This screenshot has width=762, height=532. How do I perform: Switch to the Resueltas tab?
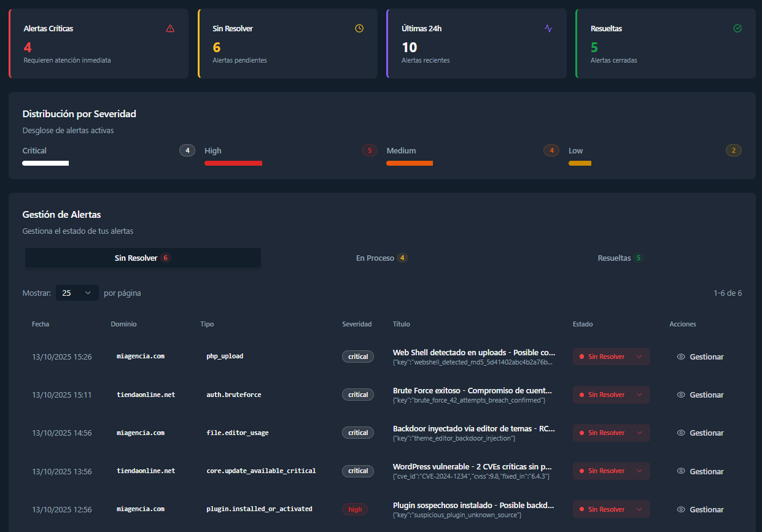click(620, 258)
